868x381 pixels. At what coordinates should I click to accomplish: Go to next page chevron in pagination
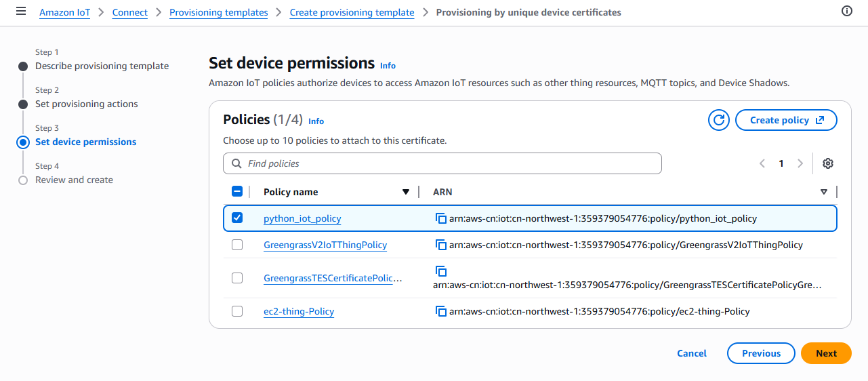800,163
